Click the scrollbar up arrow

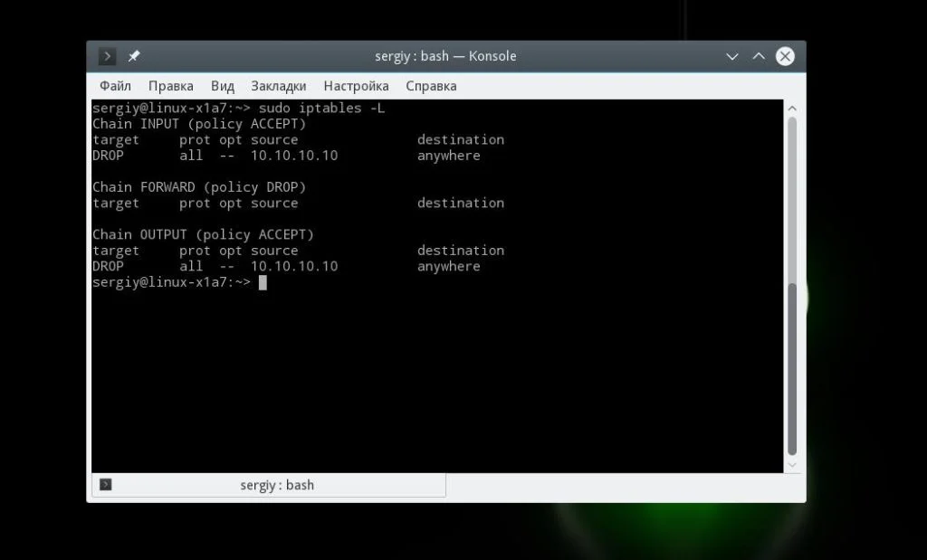tap(792, 109)
